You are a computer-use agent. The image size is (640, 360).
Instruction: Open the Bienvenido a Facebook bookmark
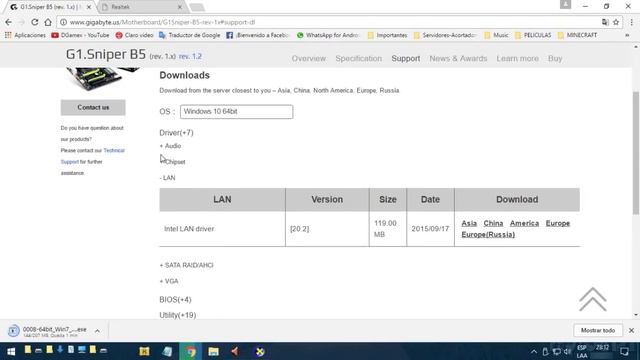[x=258, y=35]
